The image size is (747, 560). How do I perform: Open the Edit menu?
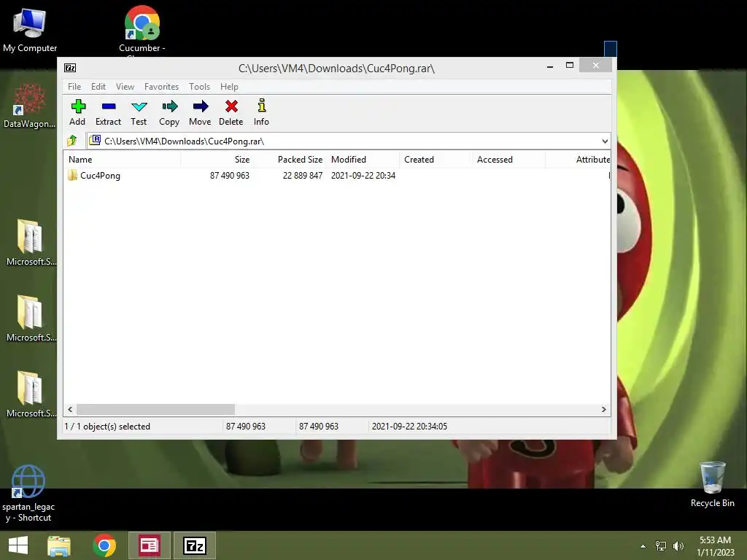(x=98, y=87)
